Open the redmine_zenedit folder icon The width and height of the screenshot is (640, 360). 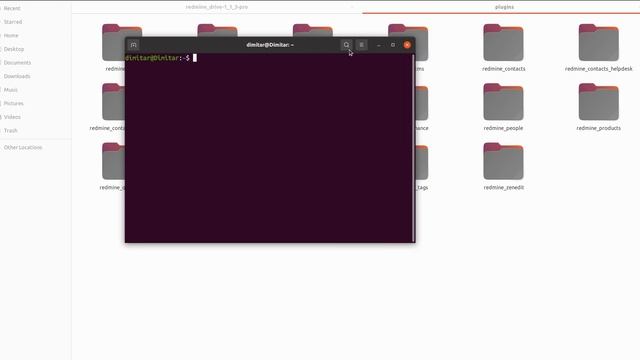click(503, 161)
